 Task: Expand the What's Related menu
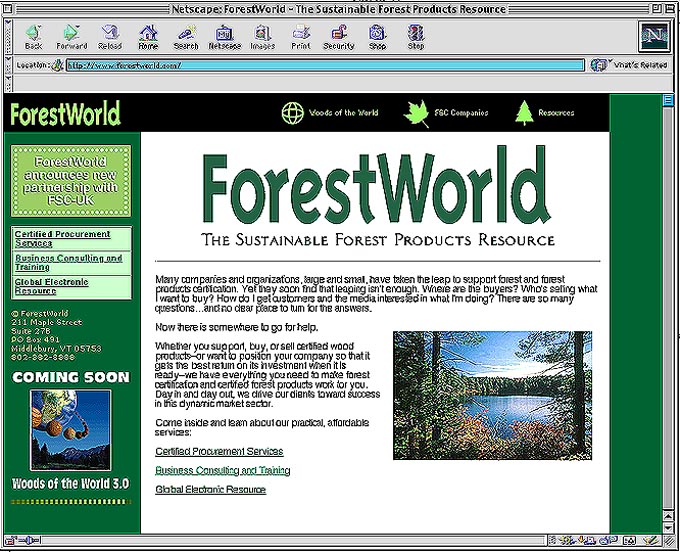(x=630, y=65)
